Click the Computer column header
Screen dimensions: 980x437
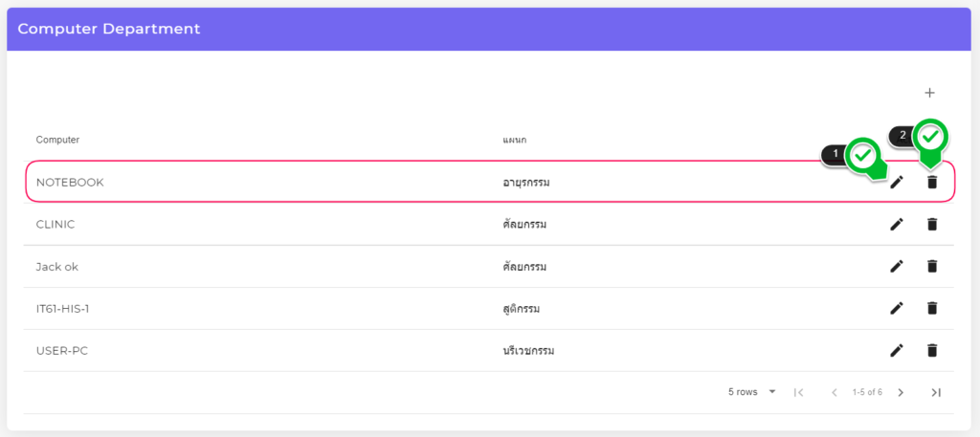click(x=57, y=140)
